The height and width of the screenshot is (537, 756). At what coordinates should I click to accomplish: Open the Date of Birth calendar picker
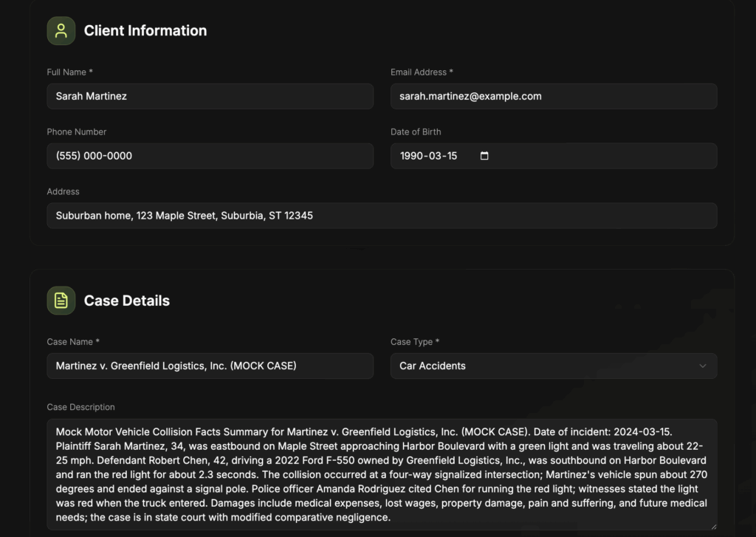click(484, 156)
